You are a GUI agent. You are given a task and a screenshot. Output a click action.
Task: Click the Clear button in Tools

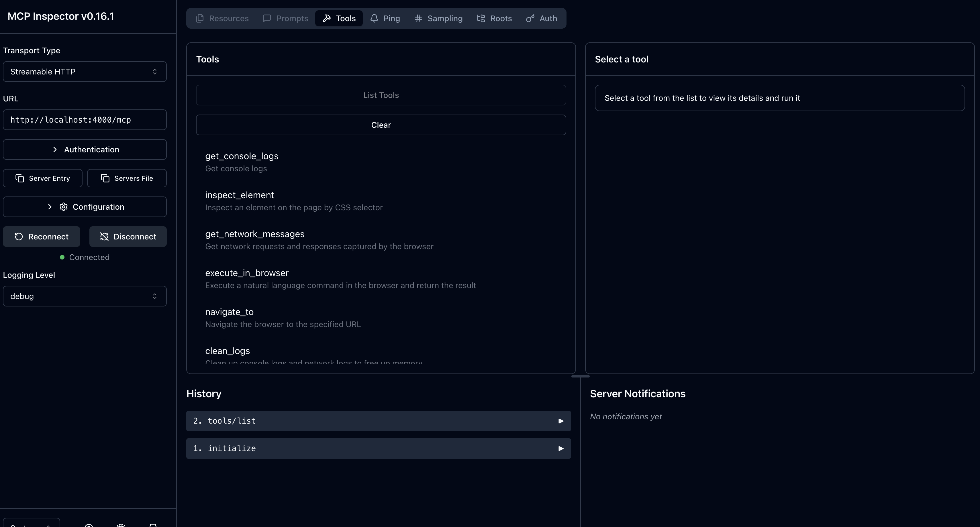click(x=381, y=125)
